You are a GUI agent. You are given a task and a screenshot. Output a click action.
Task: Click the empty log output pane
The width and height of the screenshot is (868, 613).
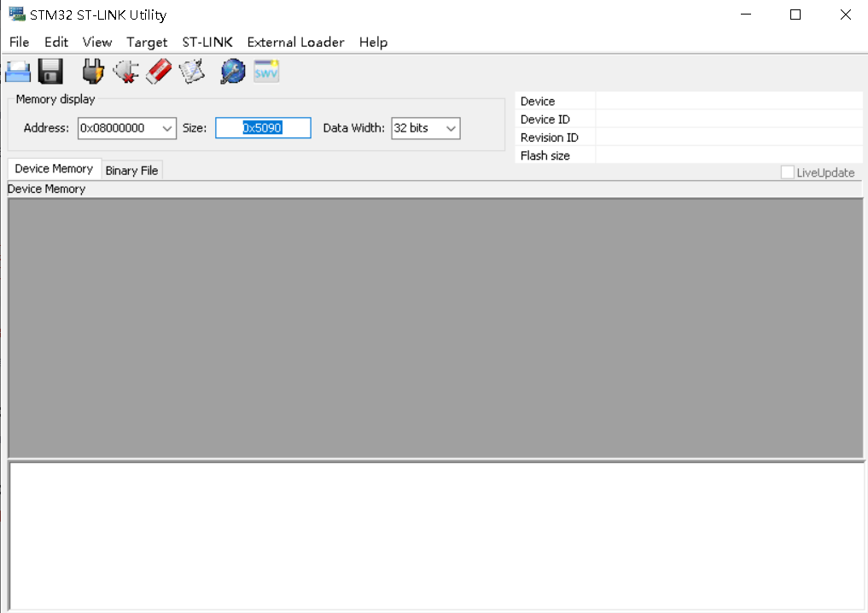(437, 536)
